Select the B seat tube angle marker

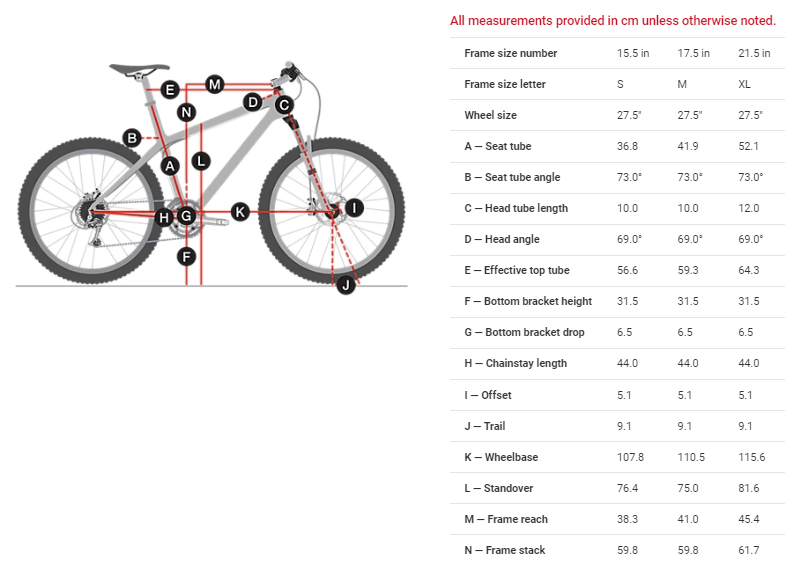click(x=131, y=137)
